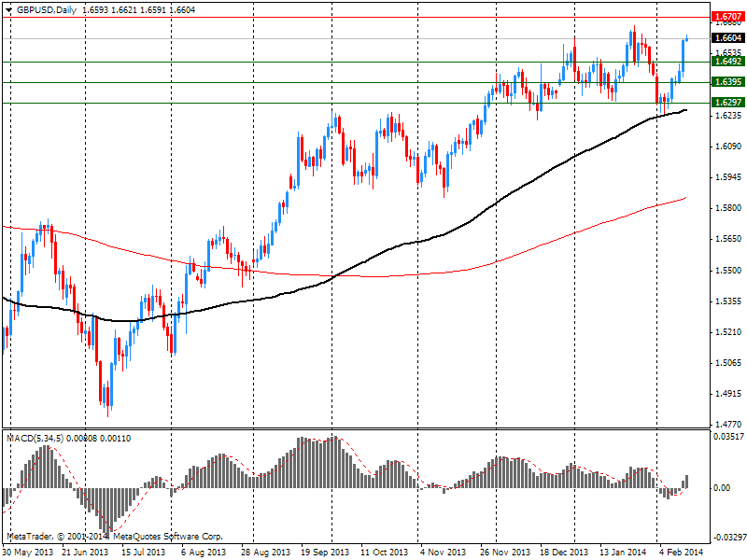
Task: Click the green 1.6395 level label
Action: click(x=726, y=82)
